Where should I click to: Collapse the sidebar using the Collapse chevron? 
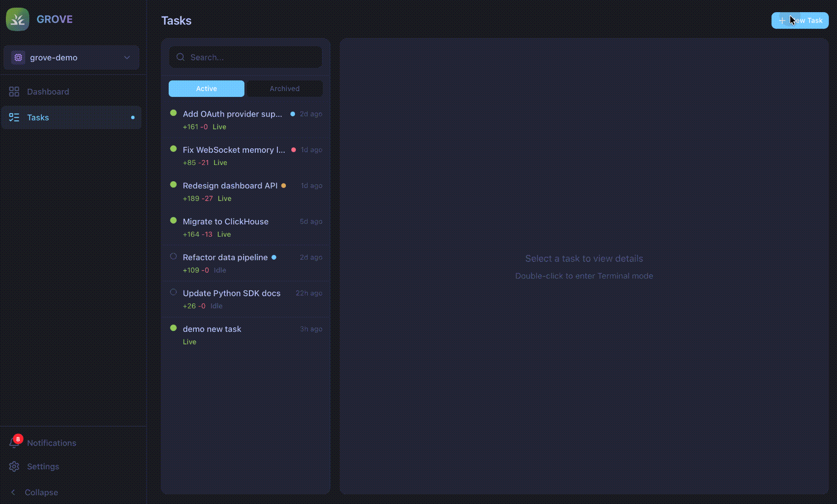13,492
